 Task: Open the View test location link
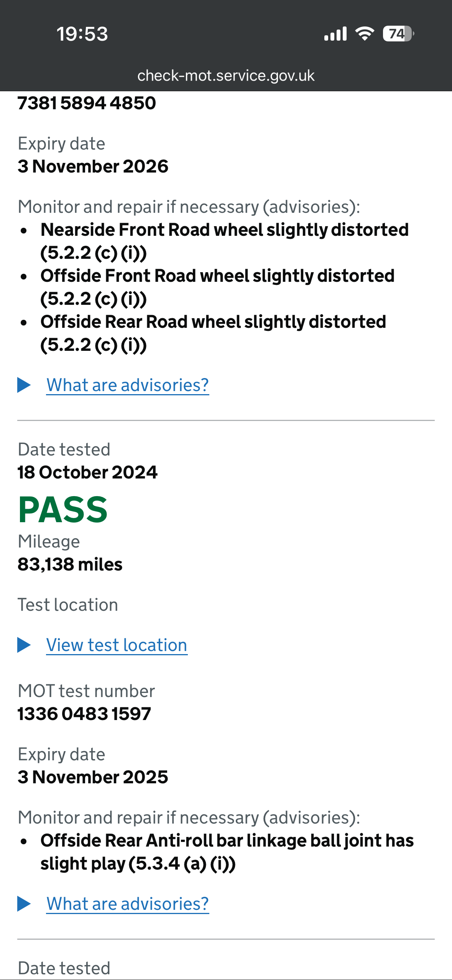(117, 645)
